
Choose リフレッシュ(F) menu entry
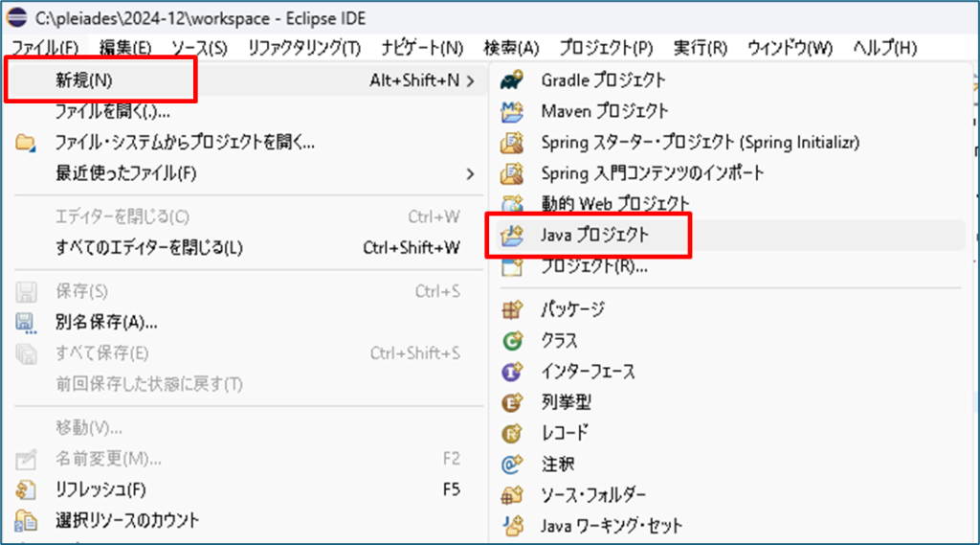pyautogui.click(x=100, y=490)
